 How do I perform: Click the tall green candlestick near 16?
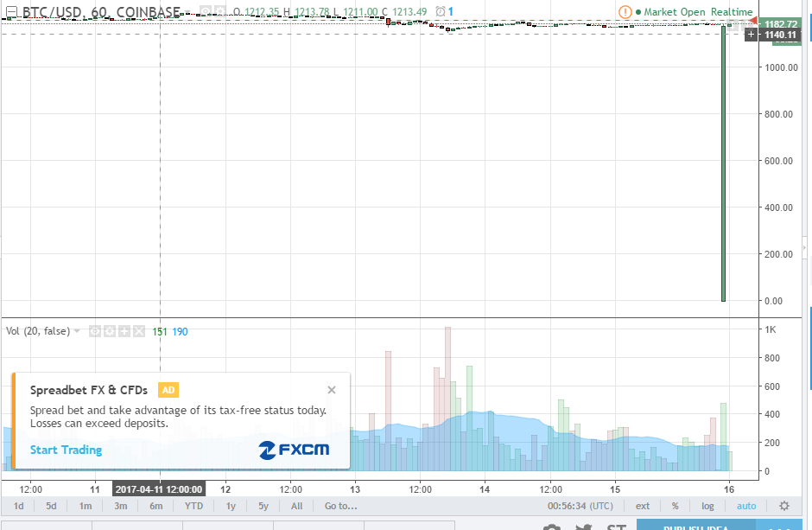723,163
